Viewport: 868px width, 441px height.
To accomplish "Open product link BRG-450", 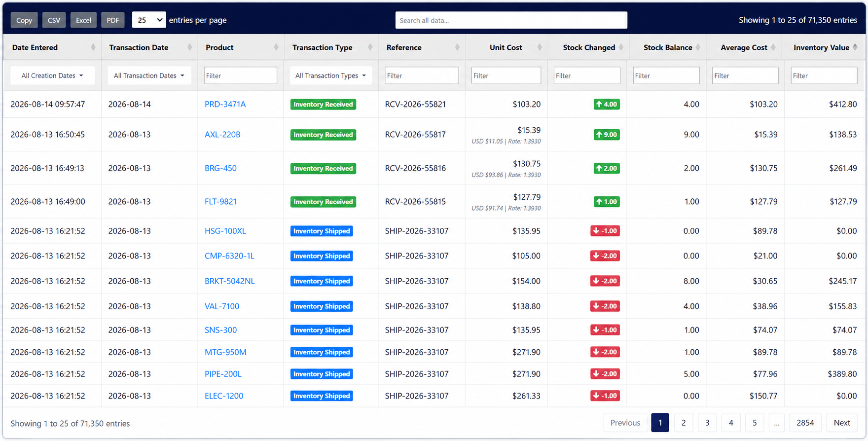I will 220,168.
